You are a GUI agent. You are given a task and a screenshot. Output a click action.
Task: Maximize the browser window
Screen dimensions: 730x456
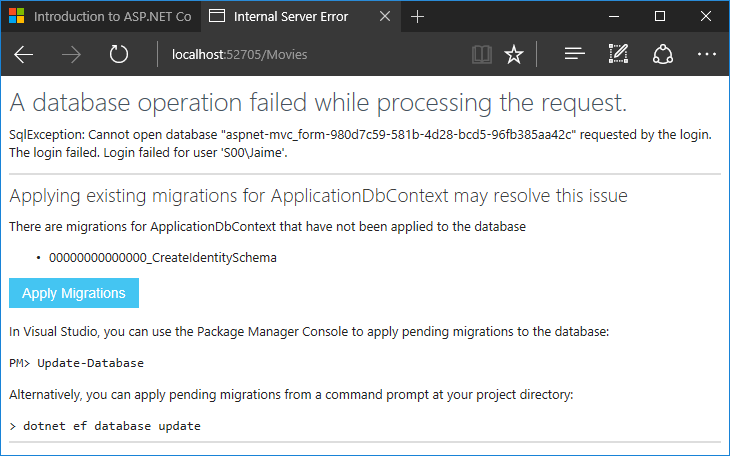(660, 16)
